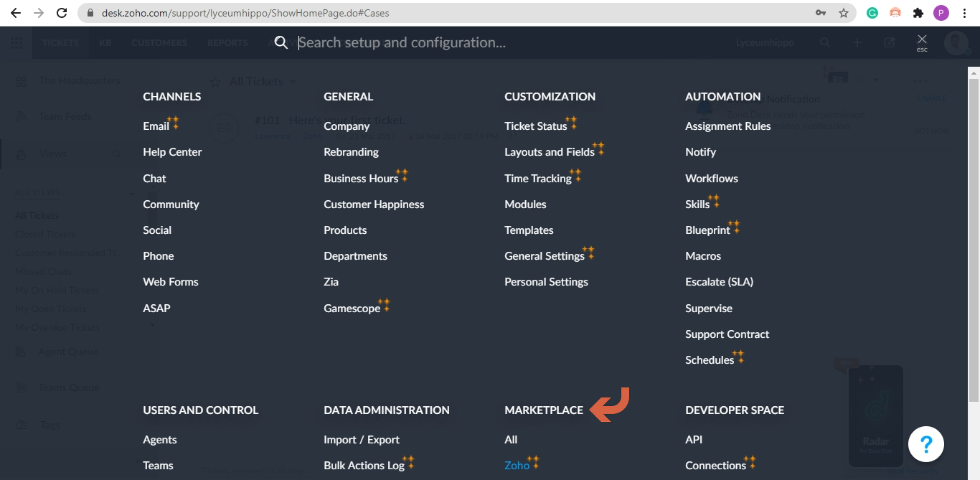The height and width of the screenshot is (480, 980).
Task: Open ASAP settings
Action: click(x=156, y=308)
